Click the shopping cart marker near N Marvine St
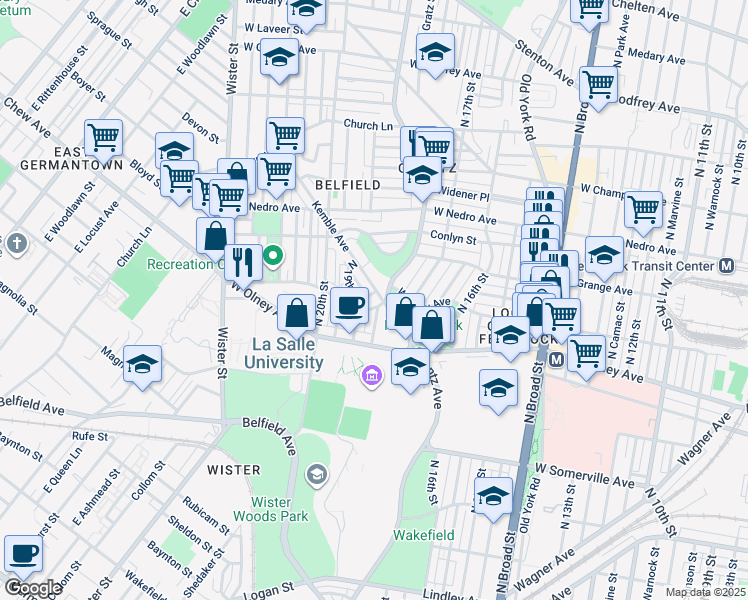This screenshot has width=748, height=600. (643, 213)
